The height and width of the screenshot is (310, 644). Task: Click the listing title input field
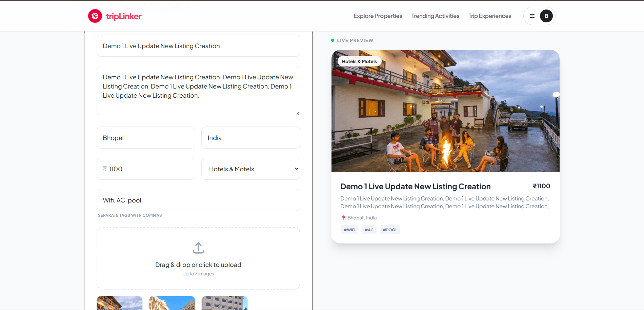click(x=198, y=46)
